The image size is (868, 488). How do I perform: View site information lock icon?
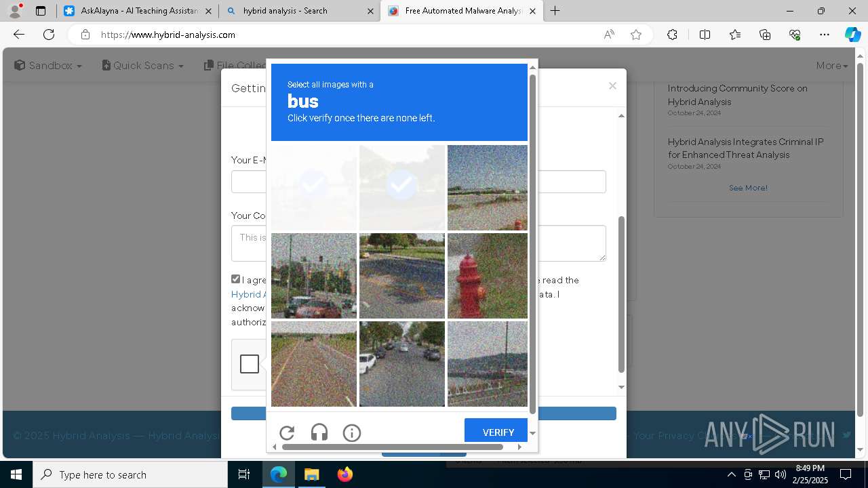[x=85, y=35]
